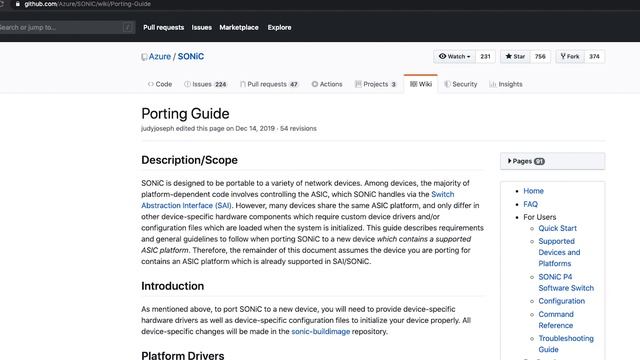Switch to the Issues tab
Screen dimensions: 640x360
(x=205, y=84)
